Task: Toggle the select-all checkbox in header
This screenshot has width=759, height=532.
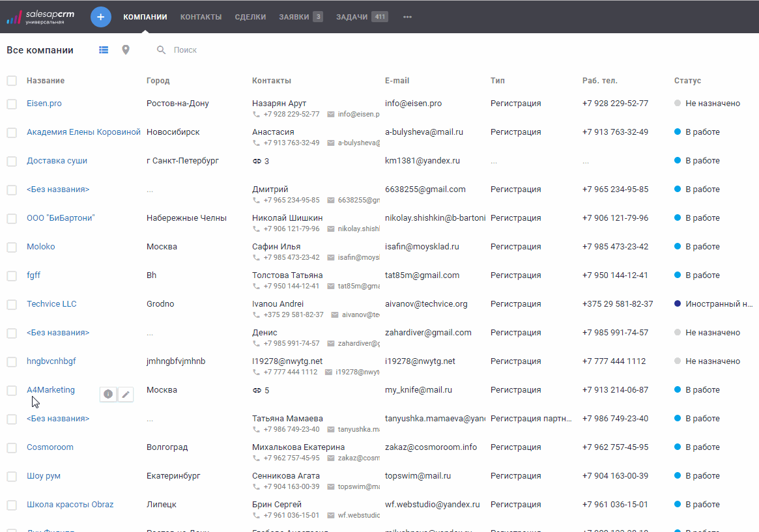Action: pos(12,81)
